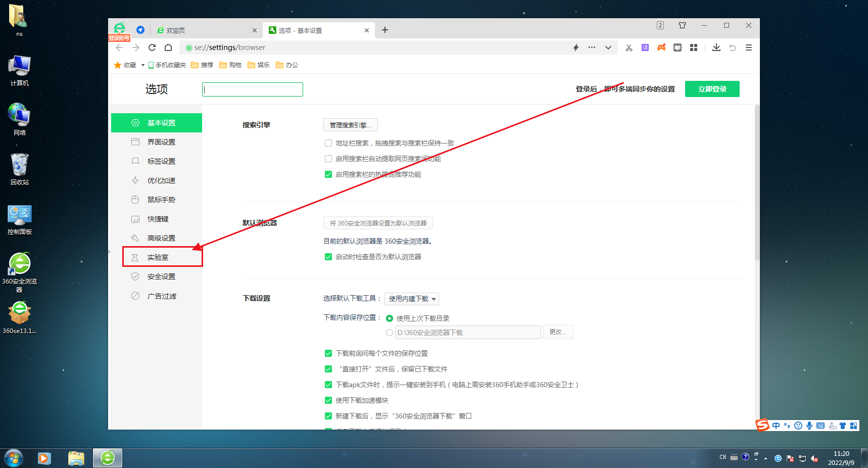868x468 pixels.
Task: Click the 立即登录 green button
Action: 712,89
